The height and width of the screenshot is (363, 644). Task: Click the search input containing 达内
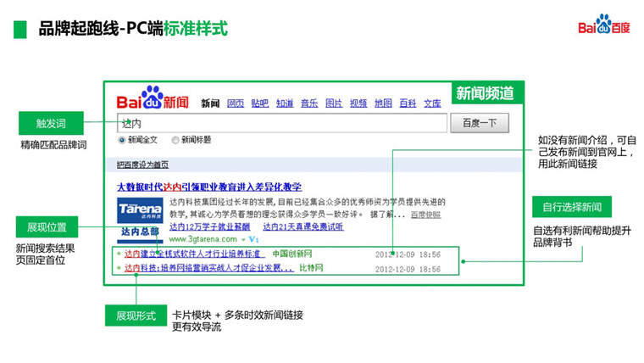[x=282, y=123]
